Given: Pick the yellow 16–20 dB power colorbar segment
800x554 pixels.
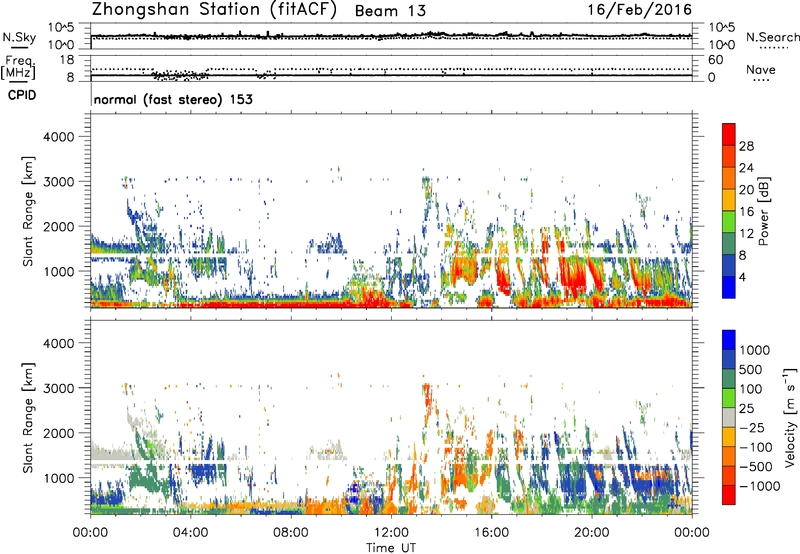Looking at the screenshot, I should 729,200.
